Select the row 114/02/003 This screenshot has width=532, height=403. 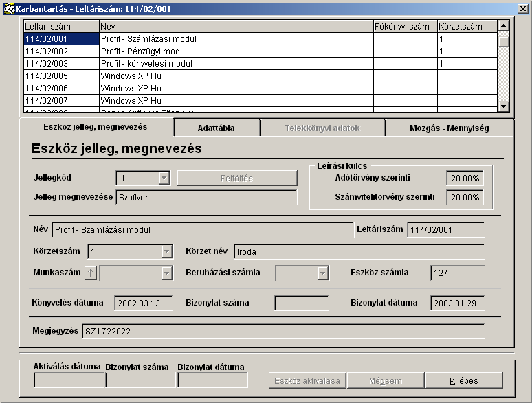pyautogui.click(x=261, y=63)
